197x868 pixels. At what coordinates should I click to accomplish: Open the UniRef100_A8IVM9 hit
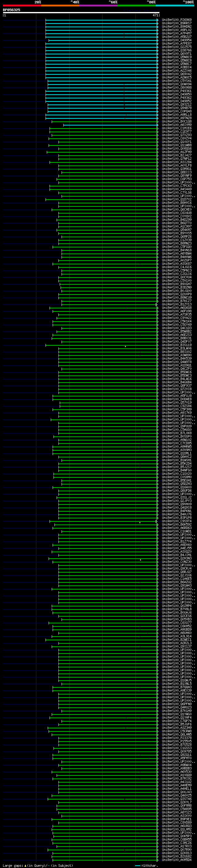[x=176, y=125]
